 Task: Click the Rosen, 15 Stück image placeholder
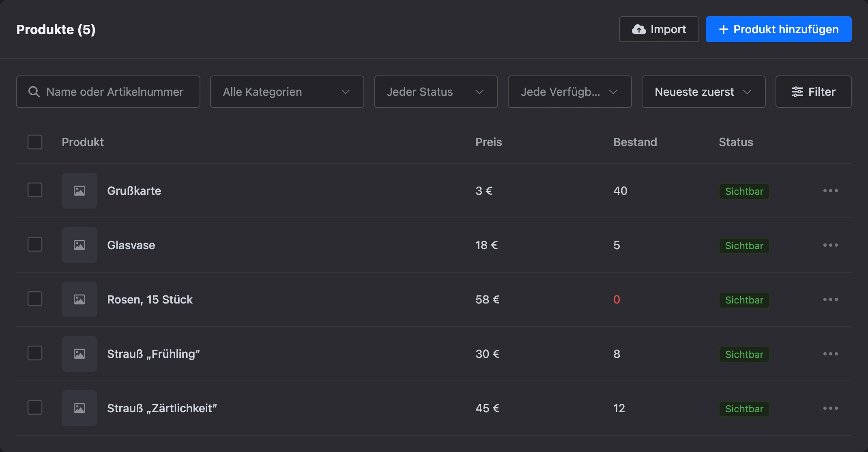[79, 299]
